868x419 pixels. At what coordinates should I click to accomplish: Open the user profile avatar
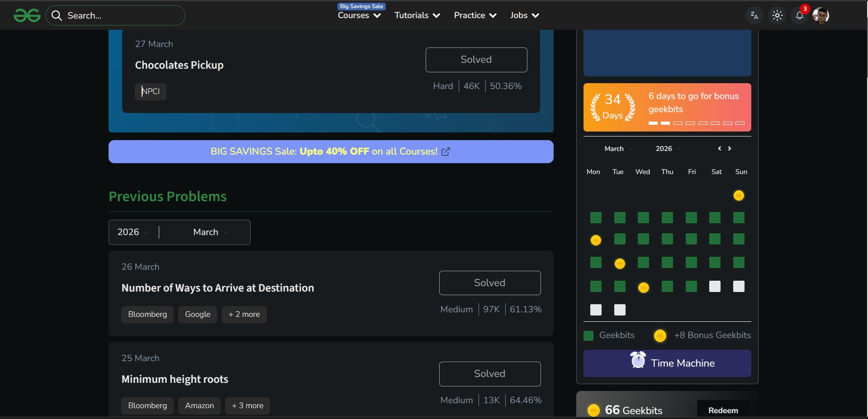(x=821, y=15)
